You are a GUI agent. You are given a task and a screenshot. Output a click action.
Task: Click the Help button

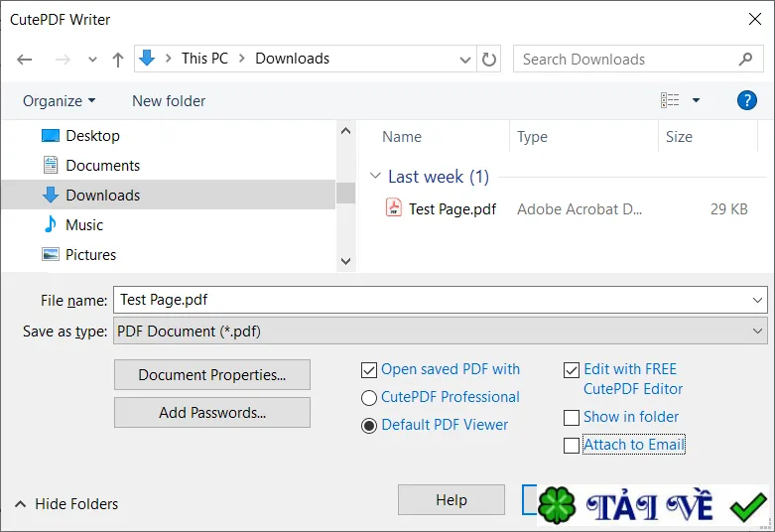point(452,500)
